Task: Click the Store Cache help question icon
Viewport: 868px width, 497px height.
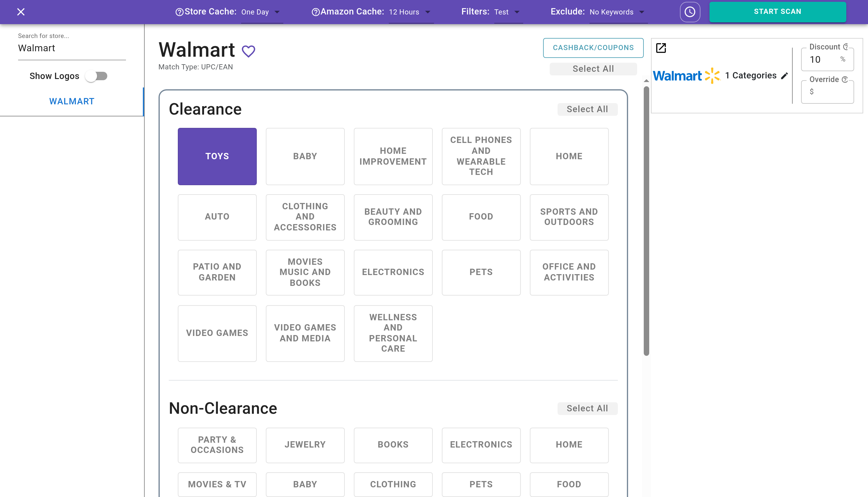Action: [179, 12]
